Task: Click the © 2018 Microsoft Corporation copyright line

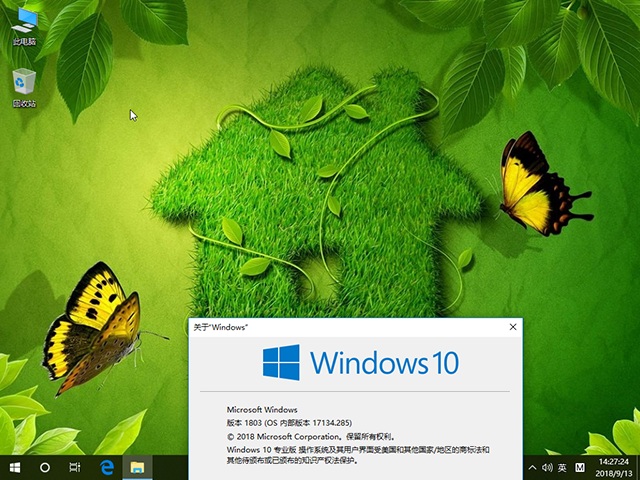Action: [311, 436]
